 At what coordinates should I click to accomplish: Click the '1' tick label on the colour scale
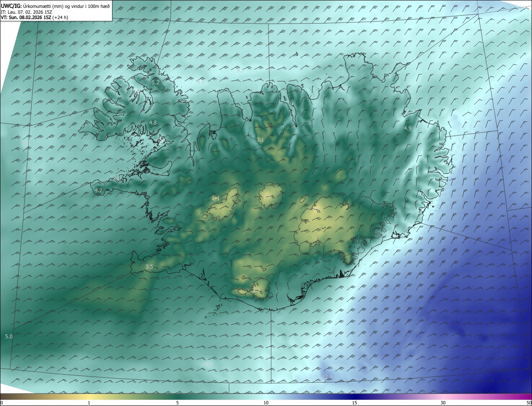[89, 403]
